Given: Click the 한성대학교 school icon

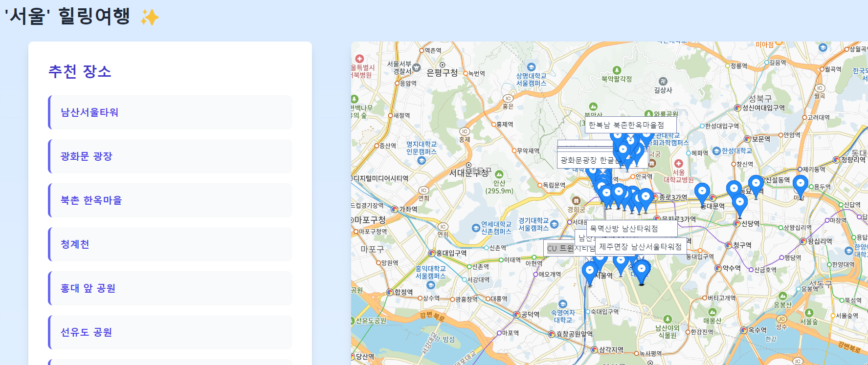Looking at the screenshot, I should coord(716,151).
